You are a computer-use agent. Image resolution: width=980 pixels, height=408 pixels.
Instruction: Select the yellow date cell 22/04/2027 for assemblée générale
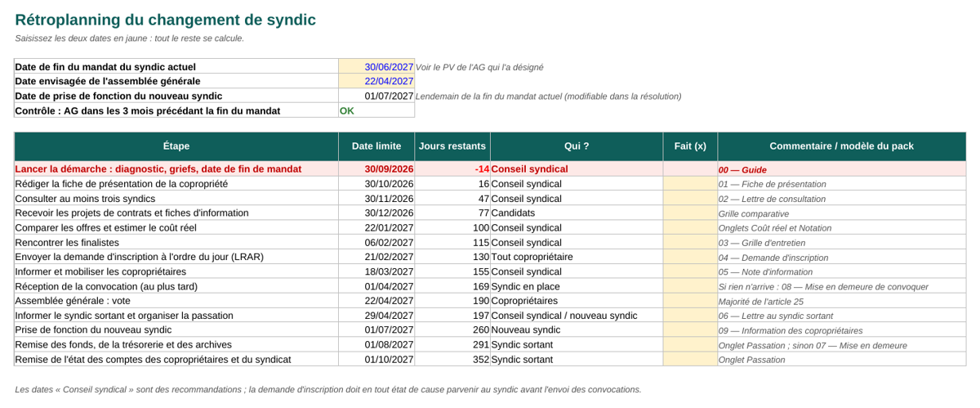click(x=376, y=81)
